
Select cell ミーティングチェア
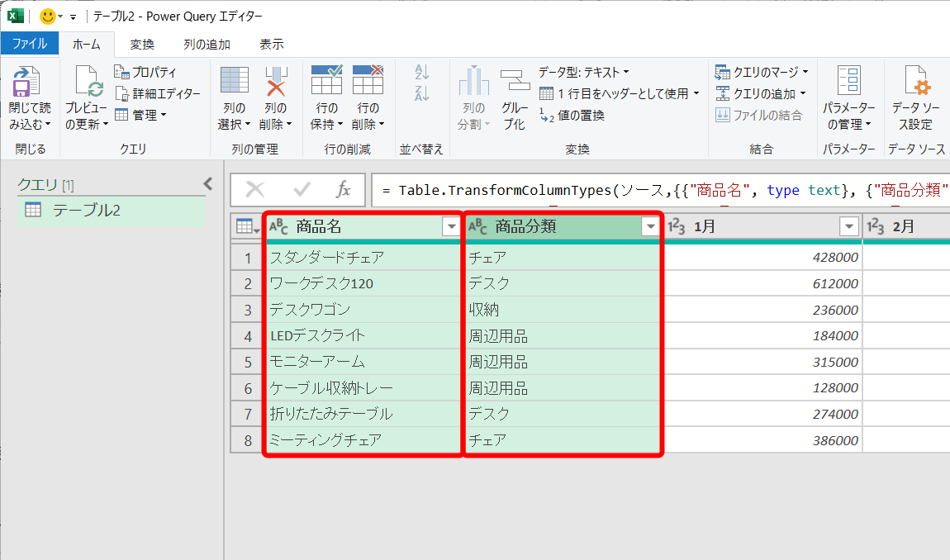363,440
